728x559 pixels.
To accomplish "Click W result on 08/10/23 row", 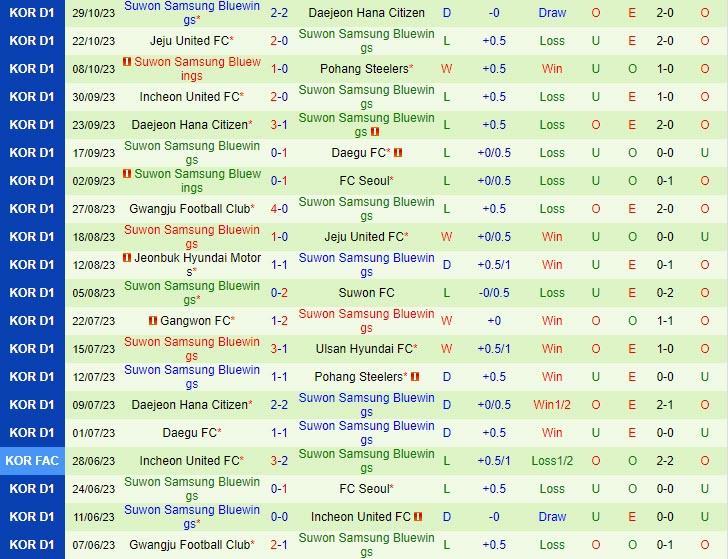I will click(446, 69).
